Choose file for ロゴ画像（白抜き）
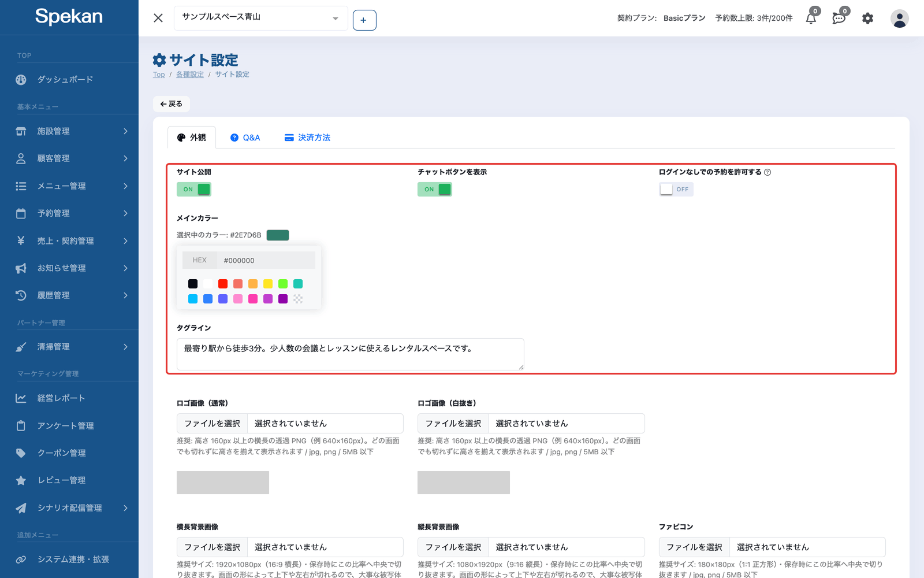The width and height of the screenshot is (924, 578). coord(453,424)
